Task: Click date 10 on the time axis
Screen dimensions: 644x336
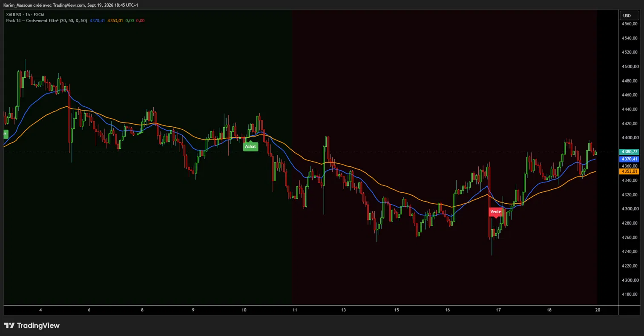Action: point(244,310)
